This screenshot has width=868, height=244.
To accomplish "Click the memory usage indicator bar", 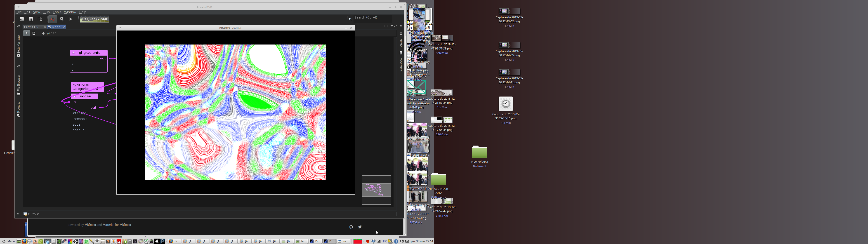I will [x=94, y=19].
